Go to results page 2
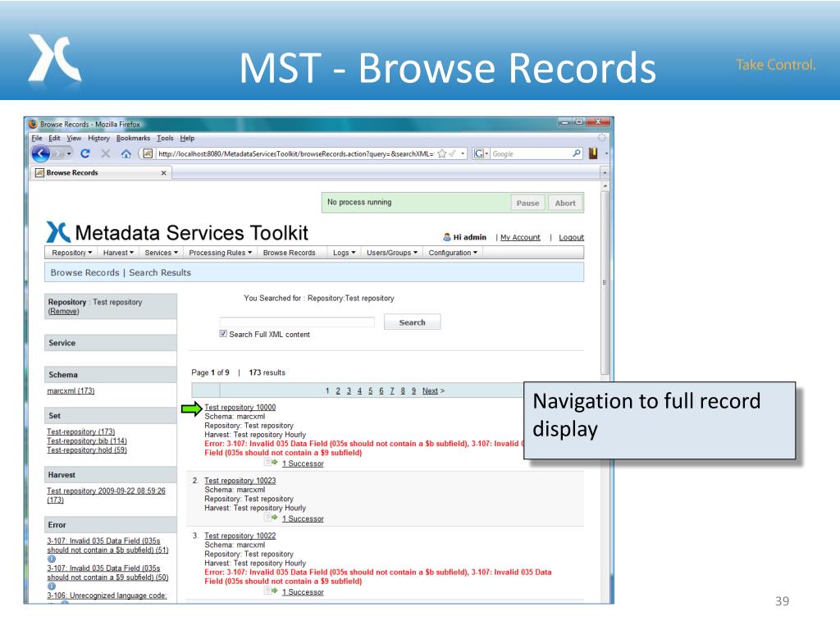Screen dimensions: 840x630 [338, 390]
